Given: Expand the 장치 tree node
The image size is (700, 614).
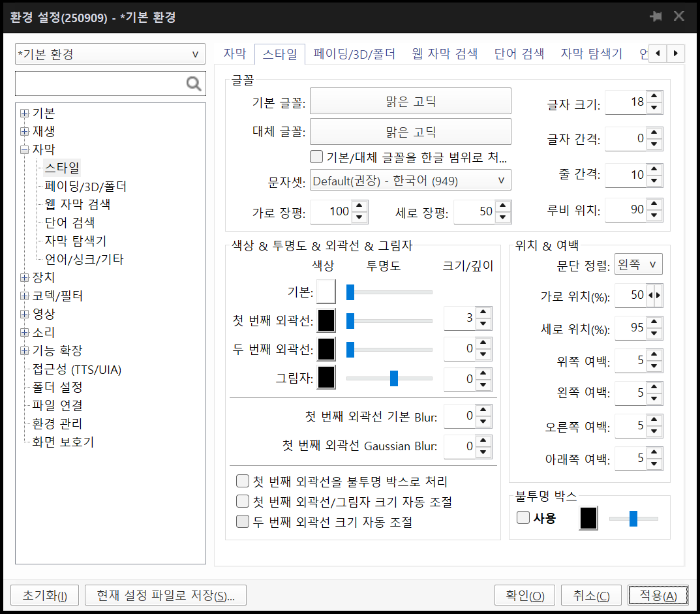Looking at the screenshot, I should coord(25,278).
